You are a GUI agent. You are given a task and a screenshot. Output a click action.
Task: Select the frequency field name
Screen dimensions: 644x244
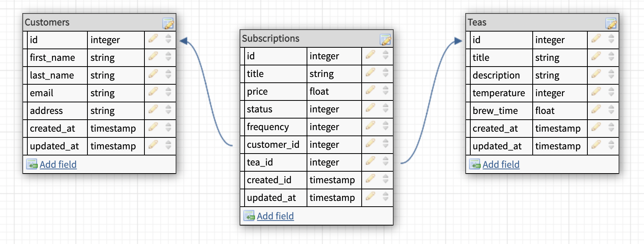268,127
